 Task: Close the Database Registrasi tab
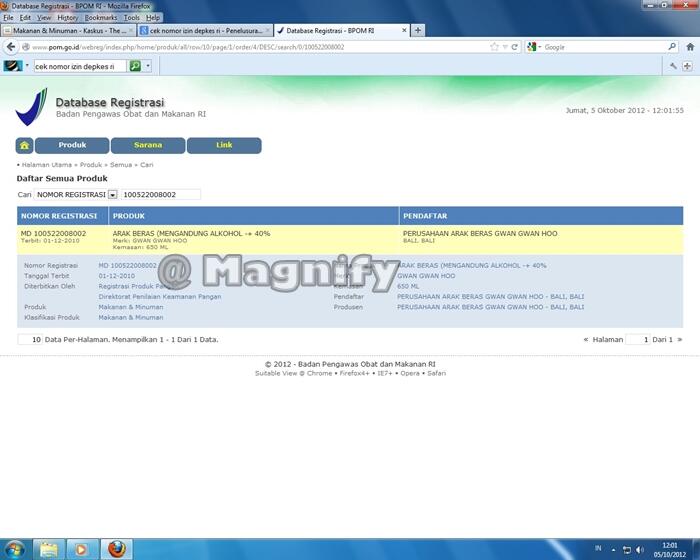coord(404,30)
